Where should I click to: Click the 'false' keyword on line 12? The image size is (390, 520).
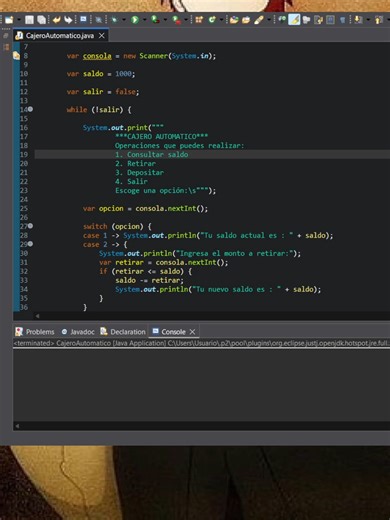coord(125,92)
